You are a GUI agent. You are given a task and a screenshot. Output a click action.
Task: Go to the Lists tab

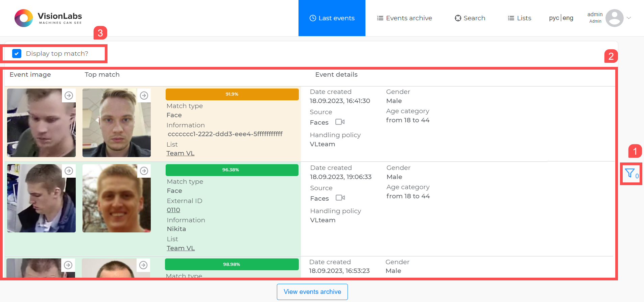[519, 18]
